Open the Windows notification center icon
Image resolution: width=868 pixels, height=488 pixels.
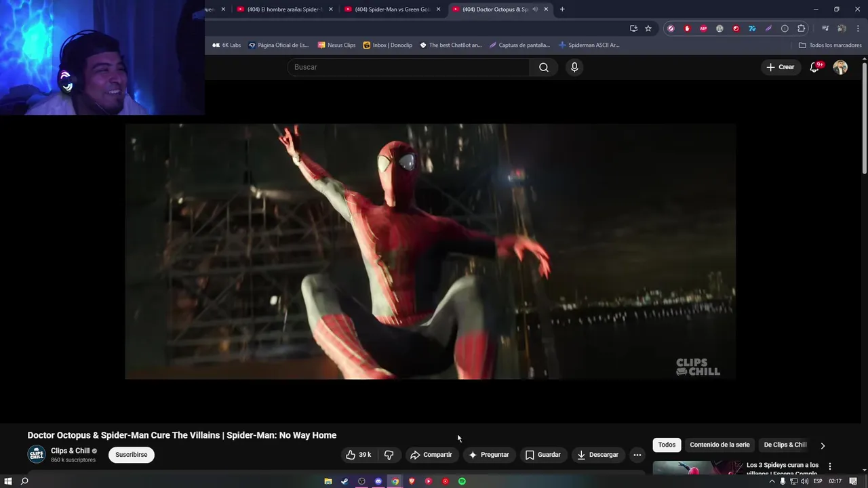tap(853, 481)
